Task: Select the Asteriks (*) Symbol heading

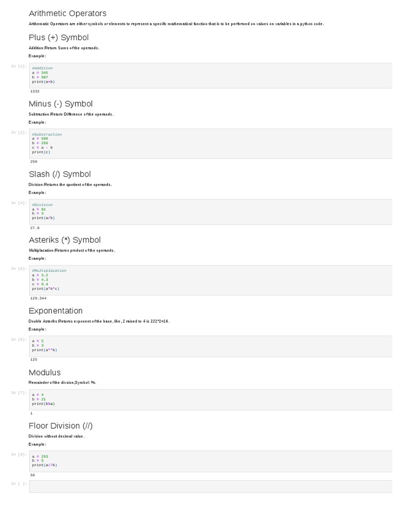Action: click(x=64, y=240)
